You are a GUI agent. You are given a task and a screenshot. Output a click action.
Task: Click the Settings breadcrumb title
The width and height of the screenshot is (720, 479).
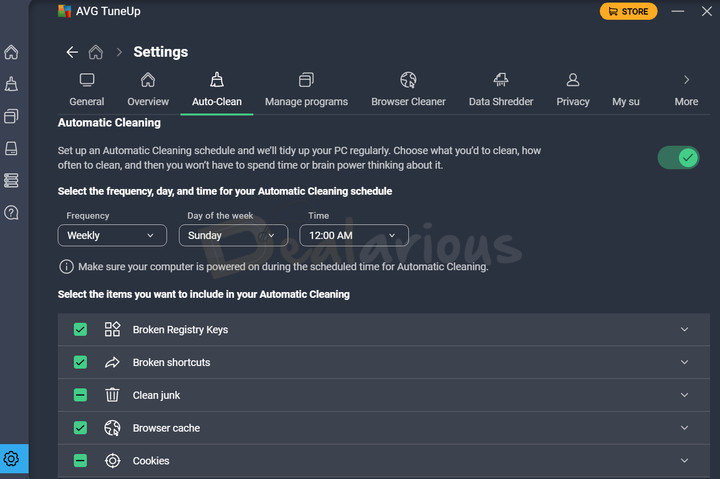161,52
